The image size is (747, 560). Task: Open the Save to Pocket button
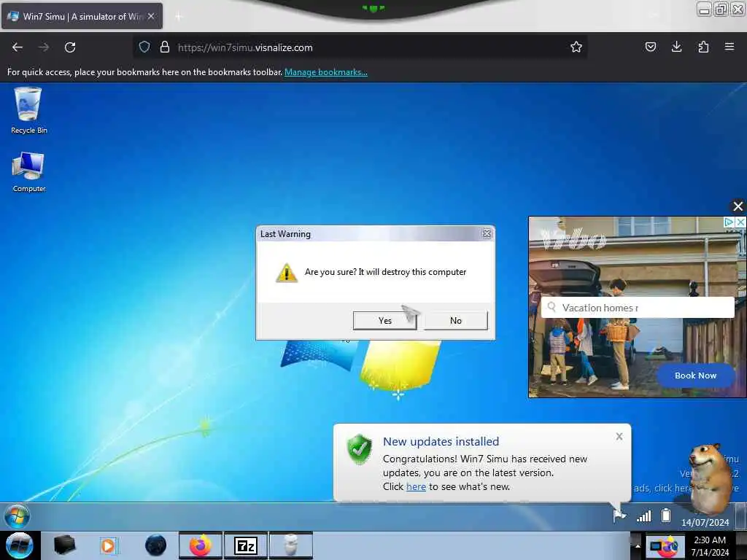[650, 47]
